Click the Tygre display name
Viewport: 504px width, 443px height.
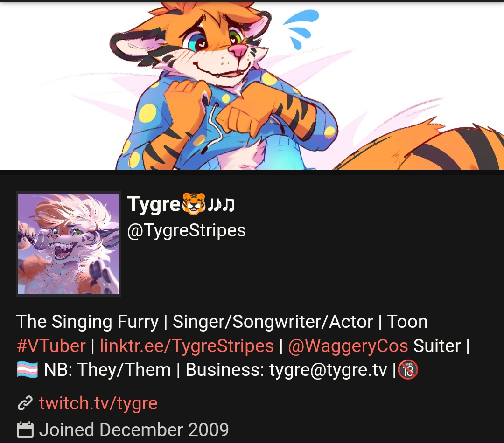coord(154,204)
